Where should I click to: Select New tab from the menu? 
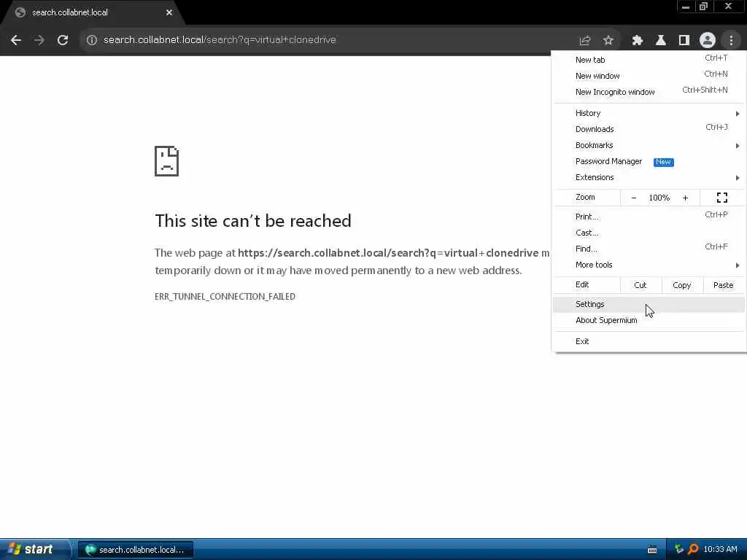pyautogui.click(x=649, y=60)
